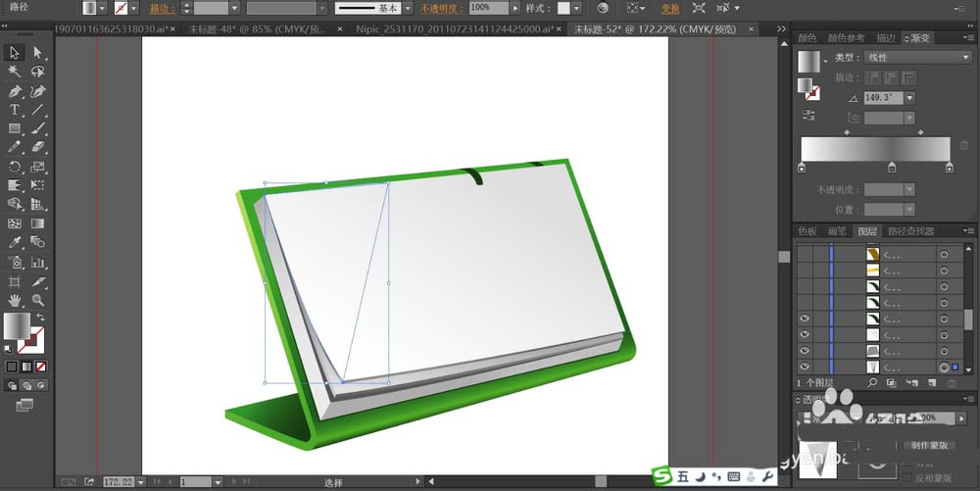
Task: Click the Reverse Gradient icon
Action: 808,115
